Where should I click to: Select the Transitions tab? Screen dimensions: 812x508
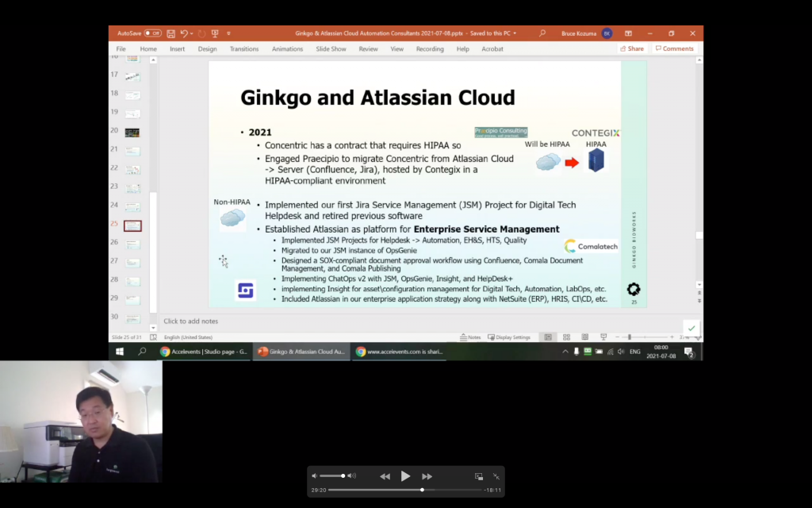(244, 48)
